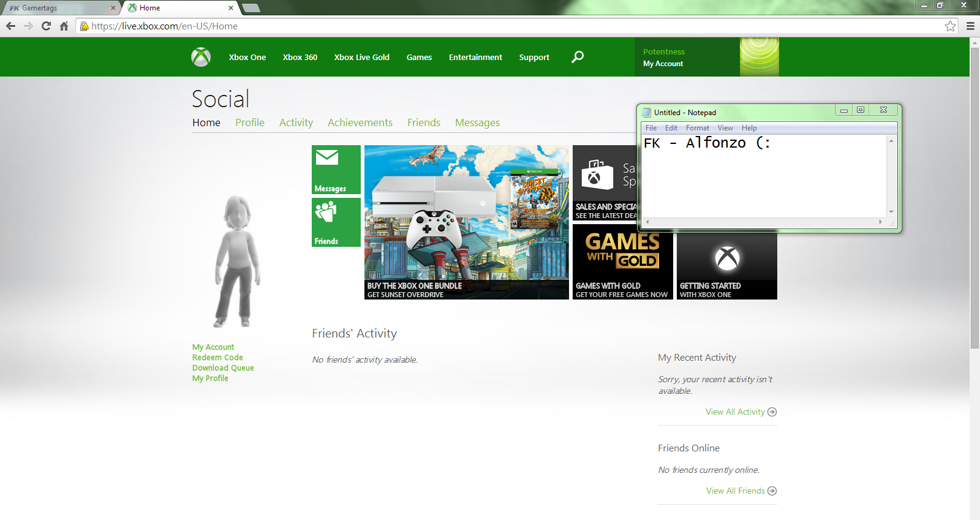Select the Social Home tab
This screenshot has width=980, height=520.
pos(206,122)
